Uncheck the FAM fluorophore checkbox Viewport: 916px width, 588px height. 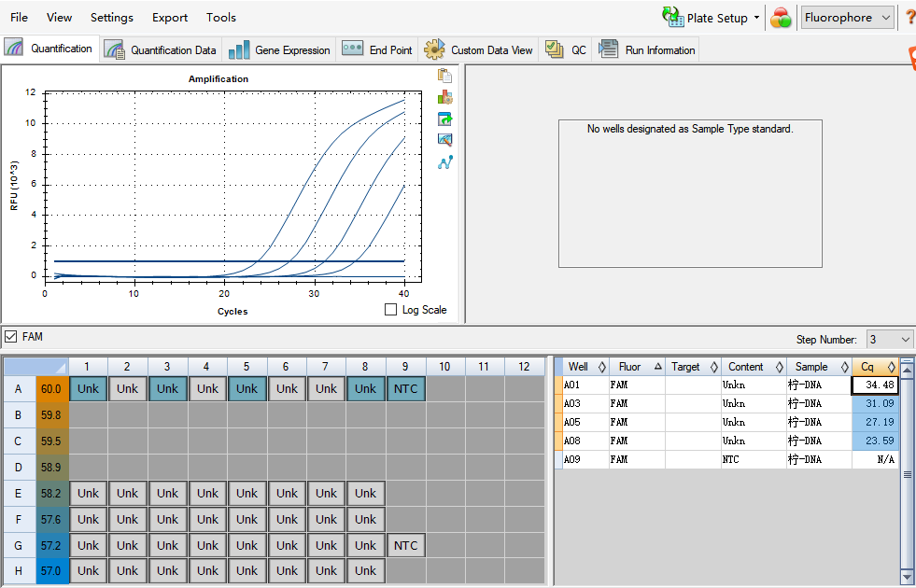tap(10, 336)
